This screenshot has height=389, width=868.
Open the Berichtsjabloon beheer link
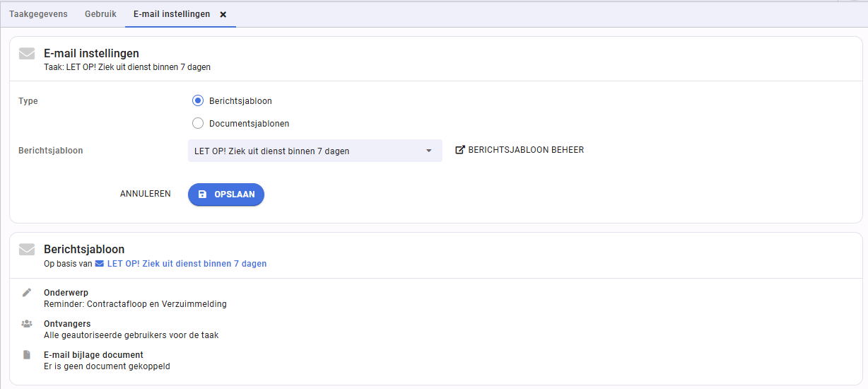[x=520, y=150]
